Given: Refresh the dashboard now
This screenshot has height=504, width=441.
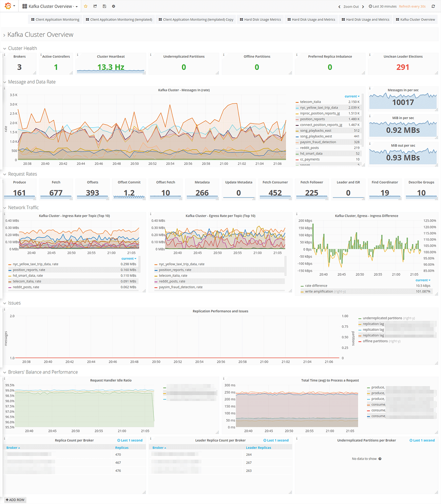Looking at the screenshot, I should click(433, 6).
